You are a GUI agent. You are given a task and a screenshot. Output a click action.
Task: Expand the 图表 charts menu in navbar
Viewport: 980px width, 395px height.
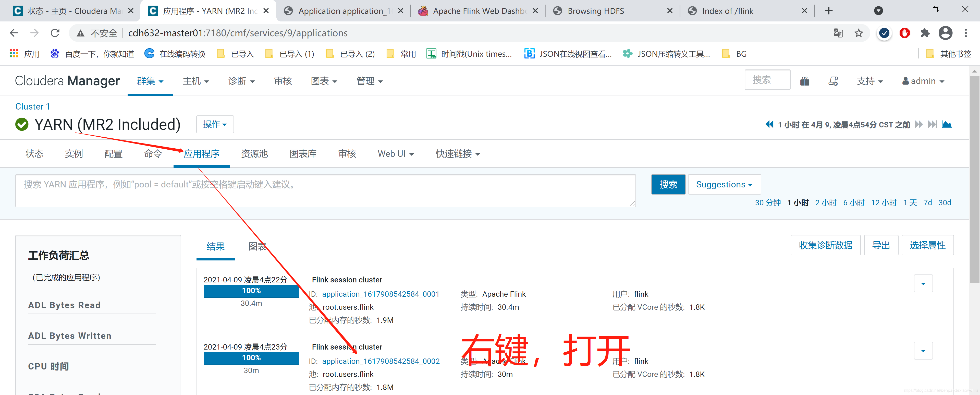324,81
